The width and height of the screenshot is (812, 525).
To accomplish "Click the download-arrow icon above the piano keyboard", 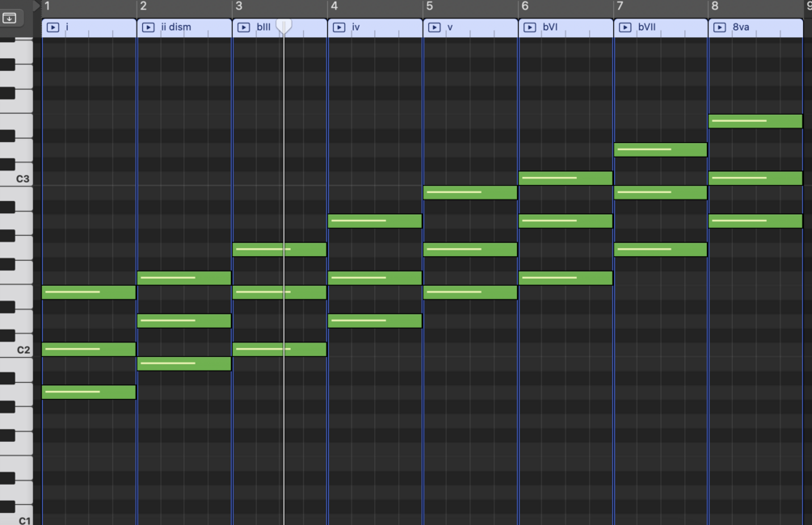I will (x=10, y=18).
